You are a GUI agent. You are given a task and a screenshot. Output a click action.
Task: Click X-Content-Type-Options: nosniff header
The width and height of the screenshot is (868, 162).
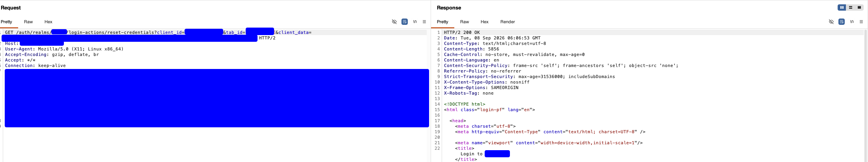point(487,82)
